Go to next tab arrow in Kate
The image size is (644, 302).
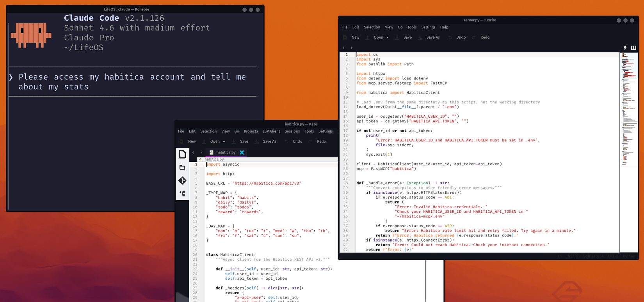[201, 152]
